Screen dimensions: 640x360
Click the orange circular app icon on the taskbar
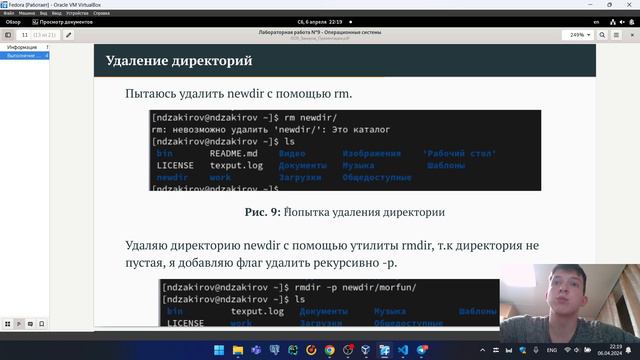click(311, 350)
